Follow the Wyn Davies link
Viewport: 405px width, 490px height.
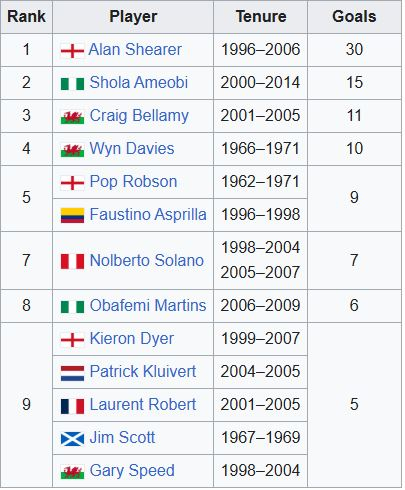(x=132, y=149)
